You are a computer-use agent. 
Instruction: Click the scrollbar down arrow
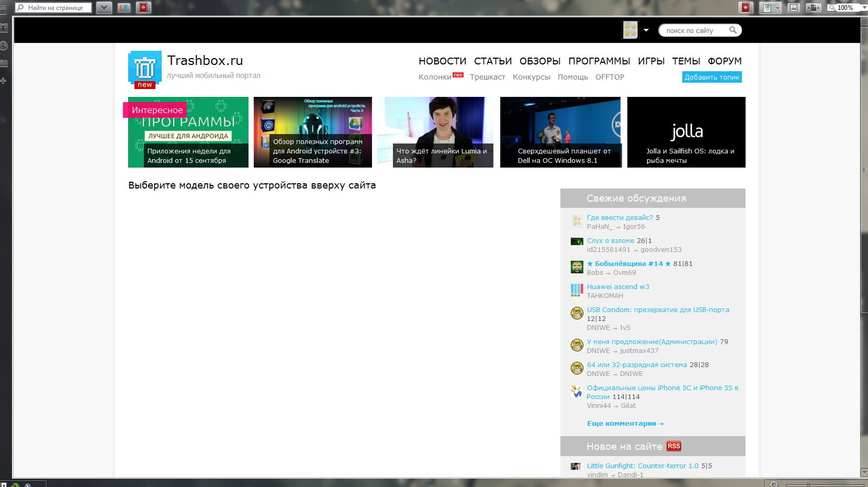click(864, 473)
